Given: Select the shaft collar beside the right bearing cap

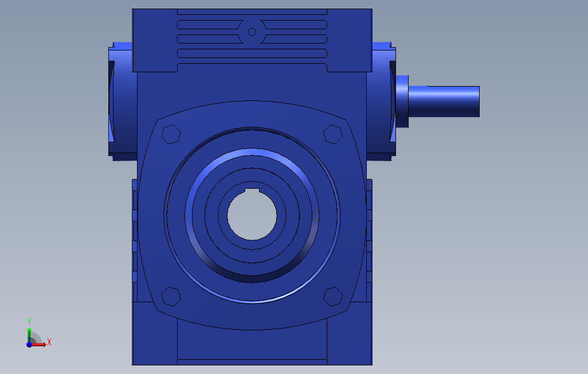Looking at the screenshot, I should pyautogui.click(x=402, y=102).
